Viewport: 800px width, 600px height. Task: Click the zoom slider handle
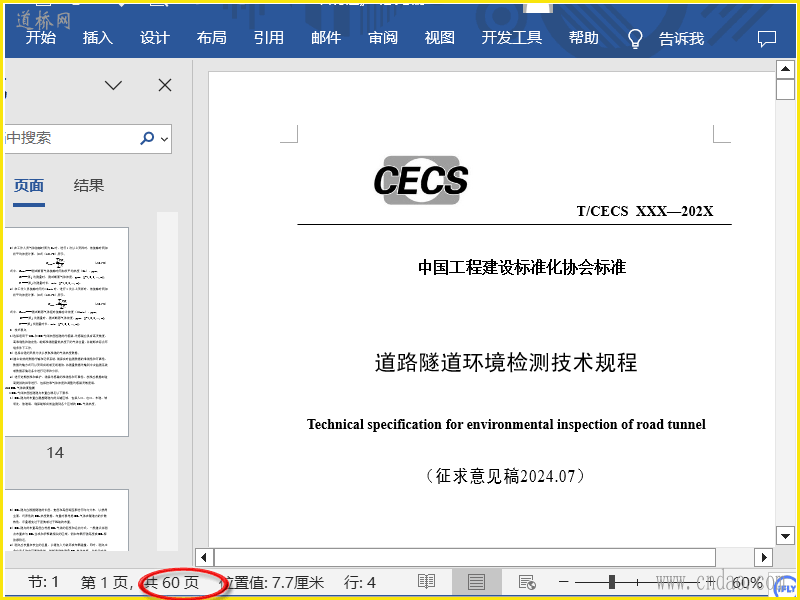[612, 582]
